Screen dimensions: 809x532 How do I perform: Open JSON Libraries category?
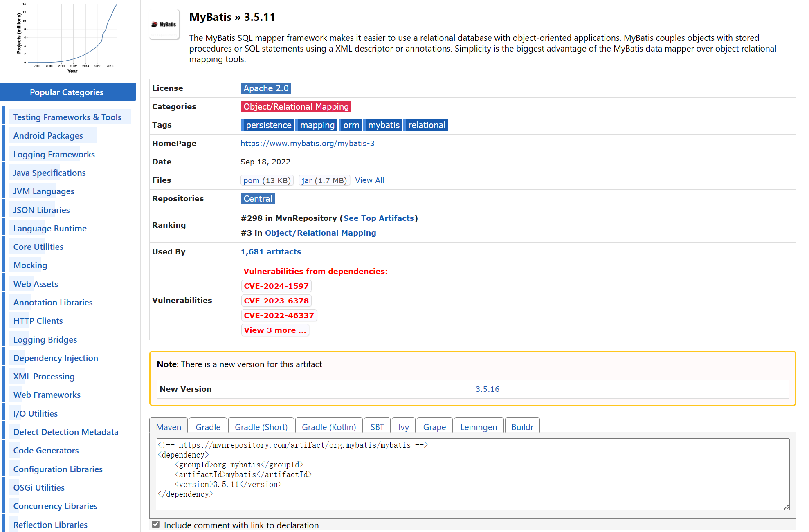(41, 210)
